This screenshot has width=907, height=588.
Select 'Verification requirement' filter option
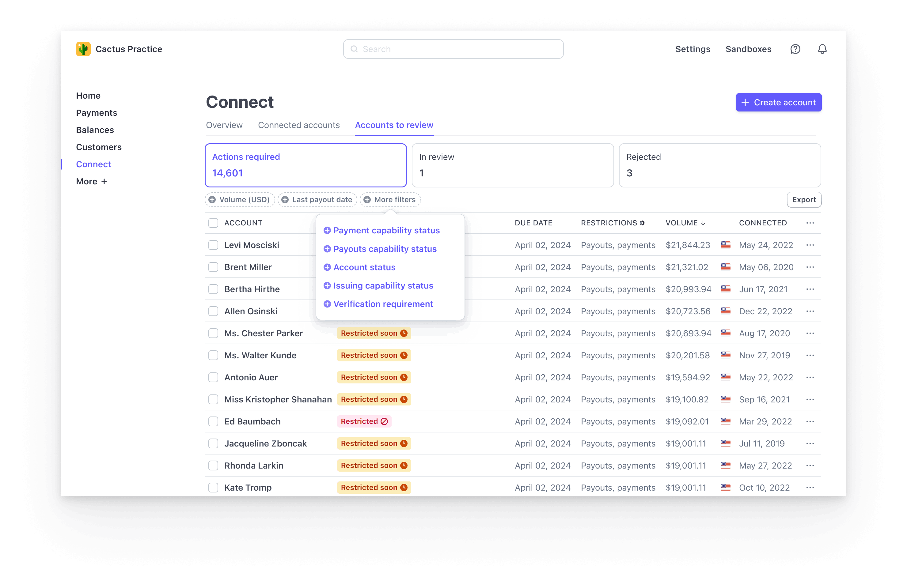[383, 304]
